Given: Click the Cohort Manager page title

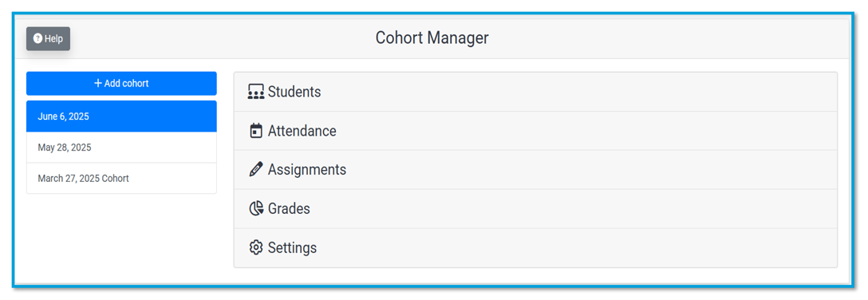Looking at the screenshot, I should [x=432, y=37].
